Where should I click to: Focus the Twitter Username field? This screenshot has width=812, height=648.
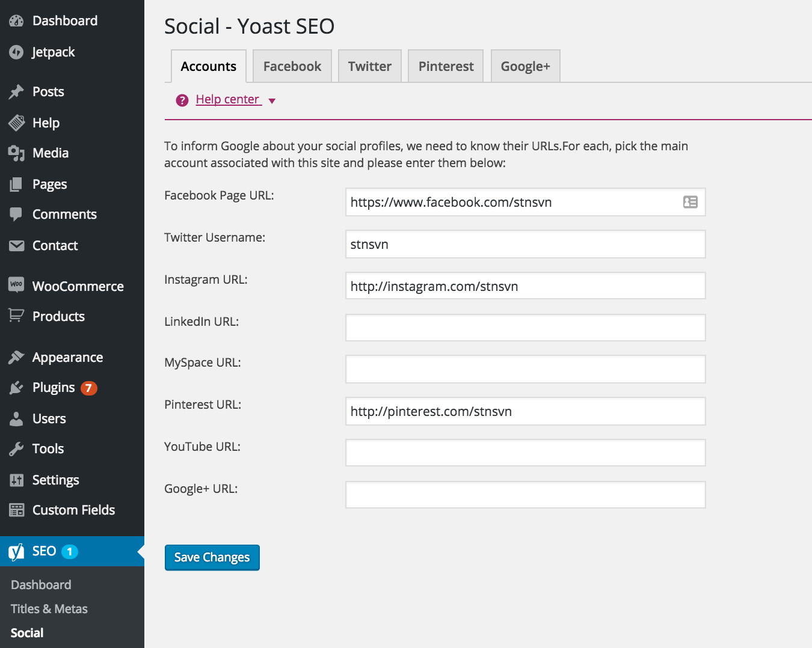(x=526, y=244)
